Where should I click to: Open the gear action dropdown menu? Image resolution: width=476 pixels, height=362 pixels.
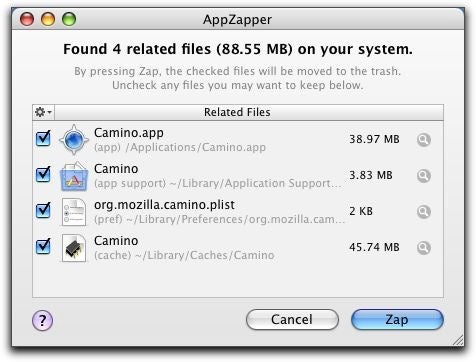point(44,112)
